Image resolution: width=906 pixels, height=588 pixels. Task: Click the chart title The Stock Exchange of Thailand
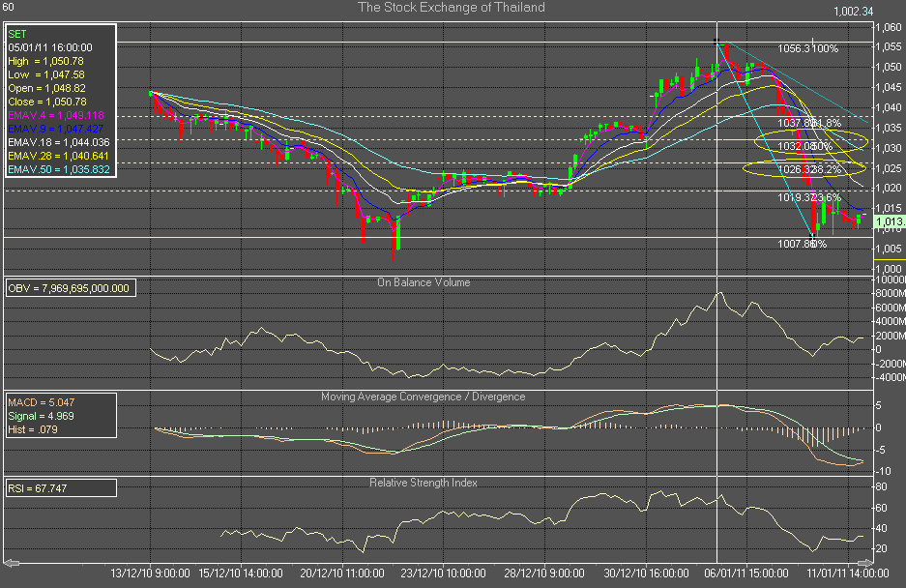452,8
